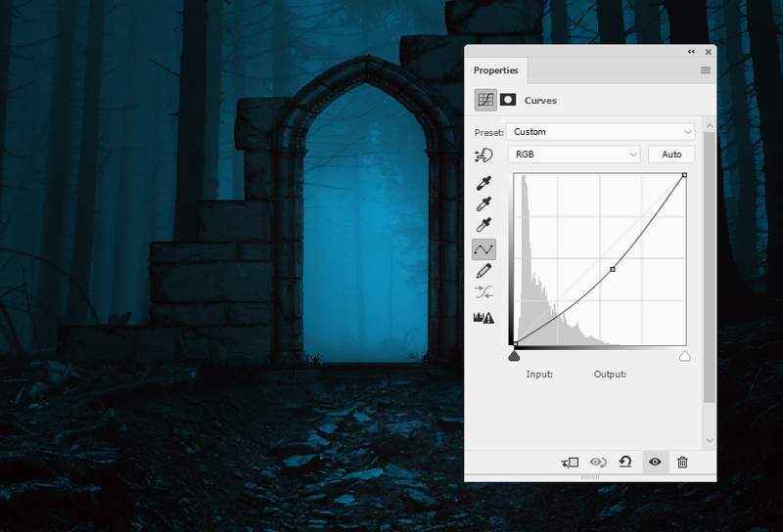The image size is (783, 532).
Task: Clip adjustment to layer below
Action: 570,463
